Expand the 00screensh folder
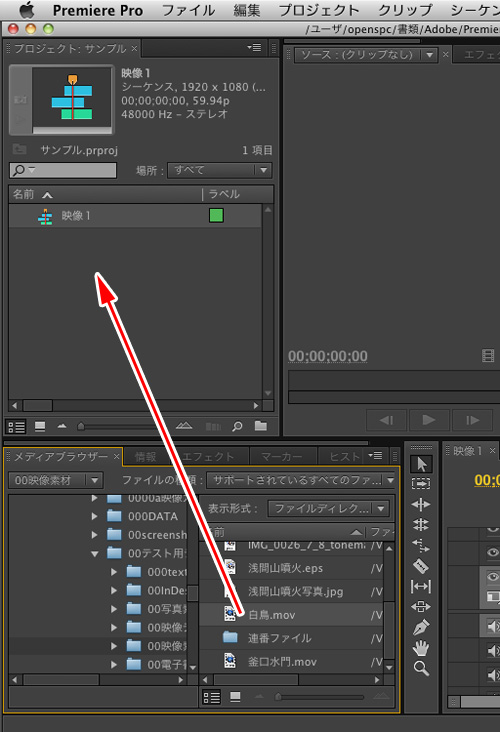The width and height of the screenshot is (500, 732). point(95,535)
